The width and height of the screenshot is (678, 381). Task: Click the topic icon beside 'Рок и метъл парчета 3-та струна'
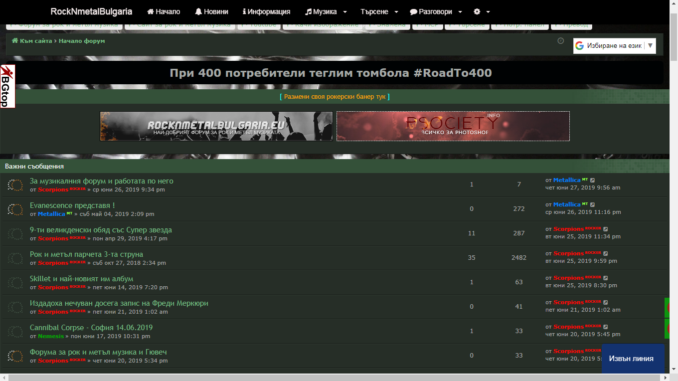coord(15,259)
